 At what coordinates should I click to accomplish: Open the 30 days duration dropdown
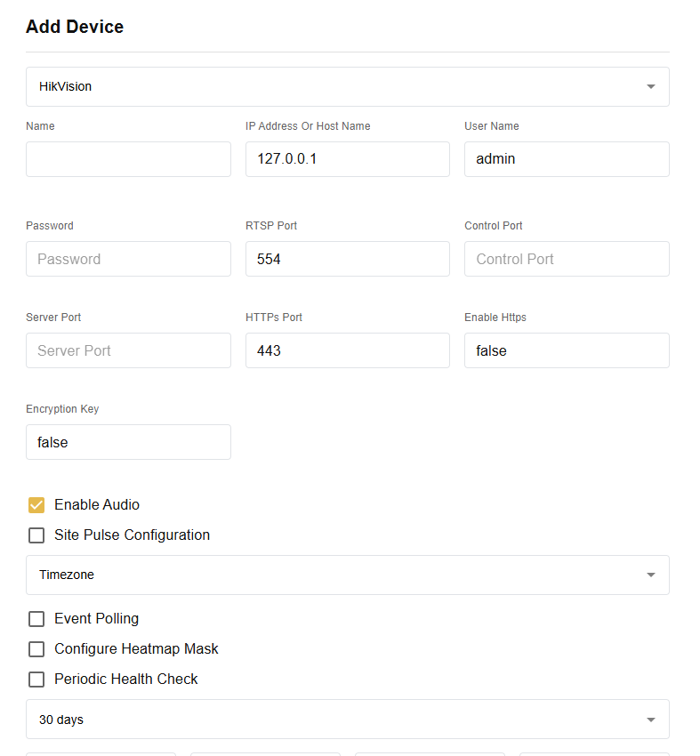[x=347, y=719]
